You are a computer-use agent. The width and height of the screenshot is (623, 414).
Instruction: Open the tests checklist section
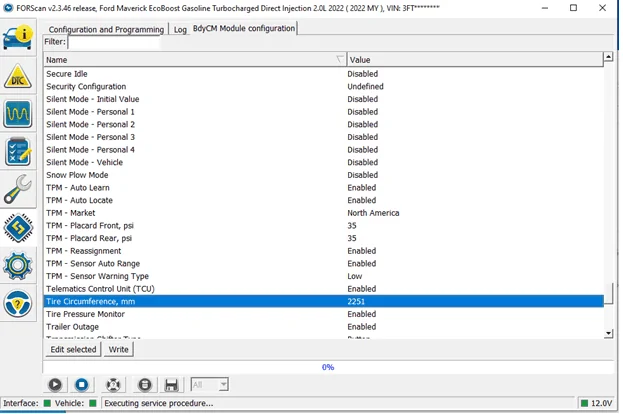tap(18, 151)
